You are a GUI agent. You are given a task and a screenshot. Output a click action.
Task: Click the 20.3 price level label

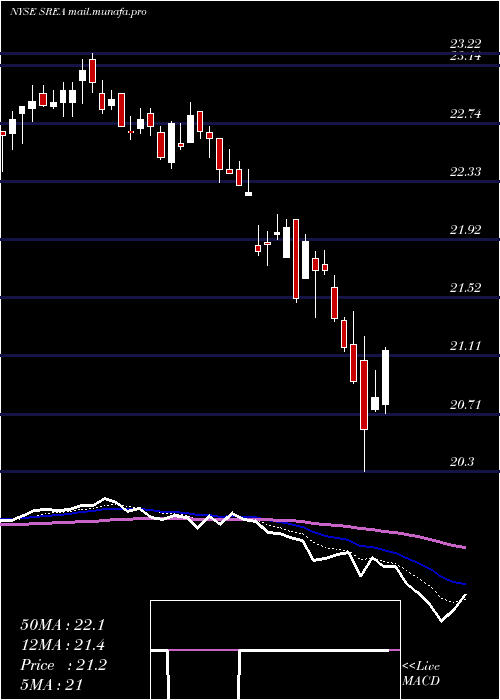(x=462, y=462)
